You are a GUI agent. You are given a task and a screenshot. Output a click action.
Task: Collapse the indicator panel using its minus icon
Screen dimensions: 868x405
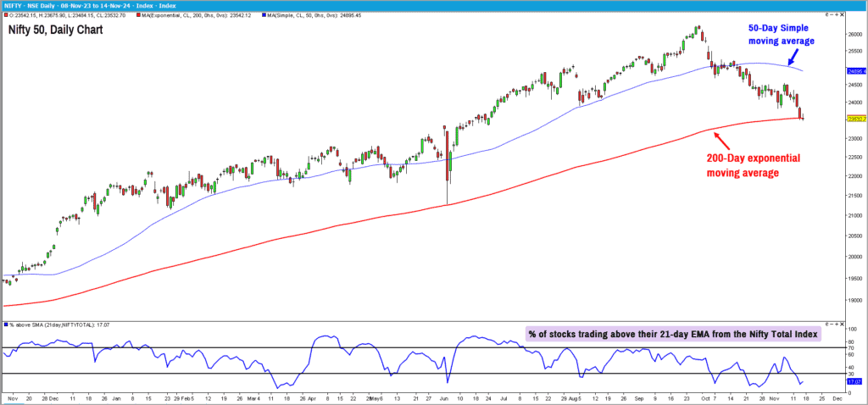pyautogui.click(x=832, y=324)
